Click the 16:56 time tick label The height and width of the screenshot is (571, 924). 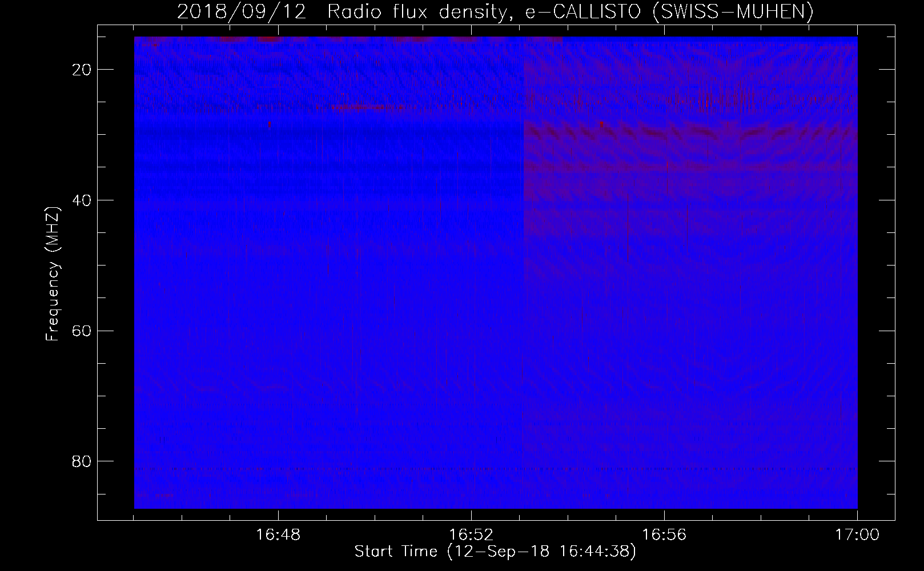point(664,535)
